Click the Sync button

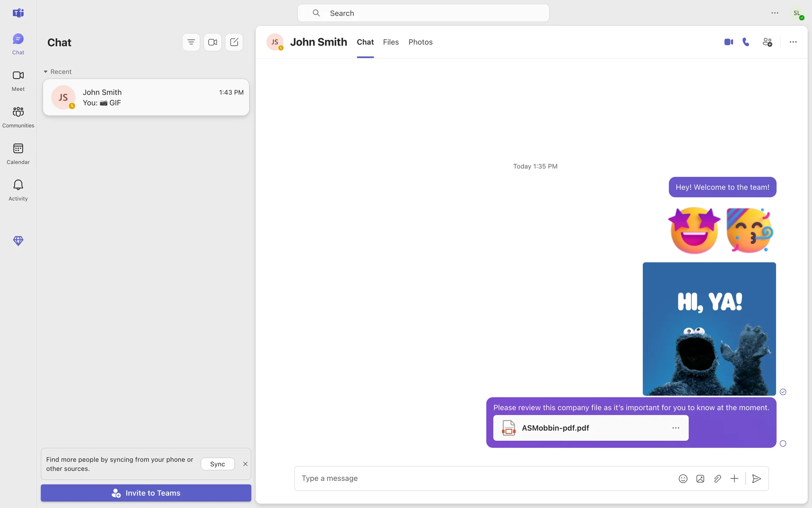(x=217, y=464)
